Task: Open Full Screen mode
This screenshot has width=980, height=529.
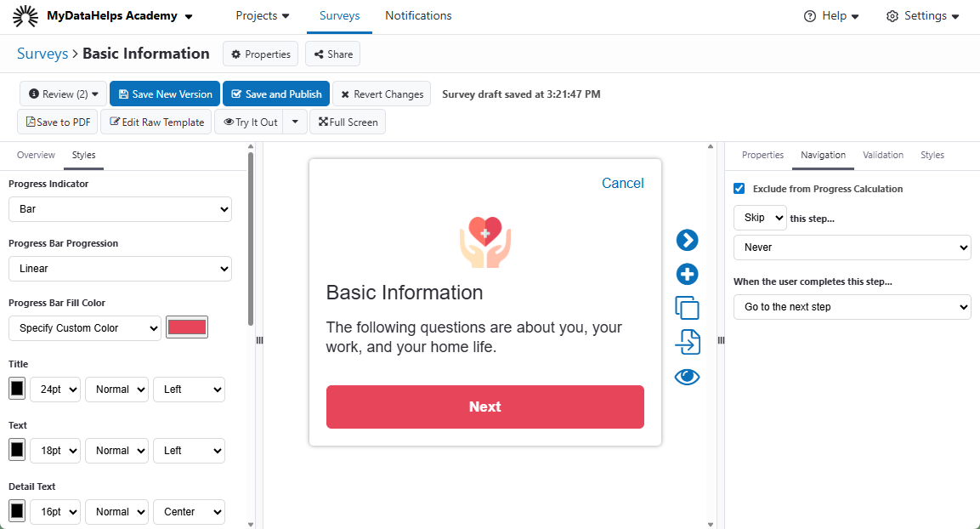Action: 348,122
